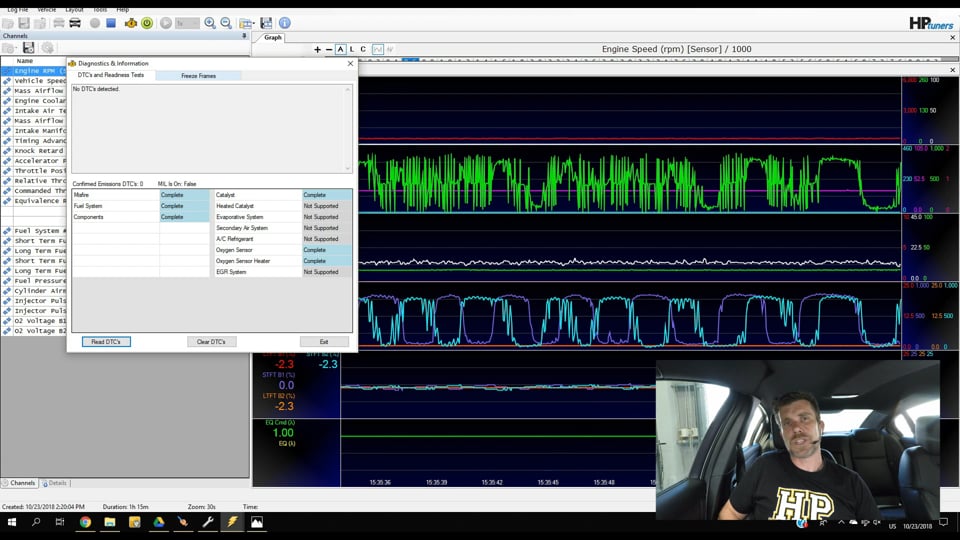
Task: Open the playback speed dropdown
Action: (x=187, y=23)
